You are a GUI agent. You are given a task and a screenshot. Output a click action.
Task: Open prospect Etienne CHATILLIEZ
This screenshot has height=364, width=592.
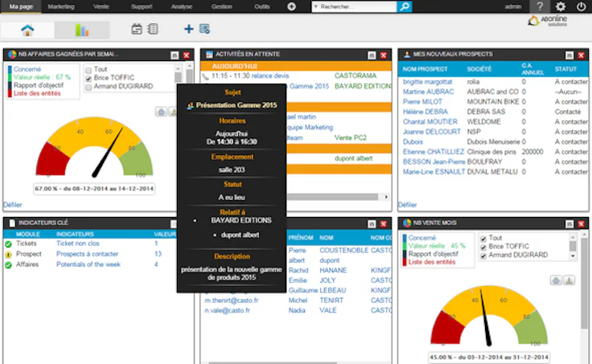click(434, 152)
